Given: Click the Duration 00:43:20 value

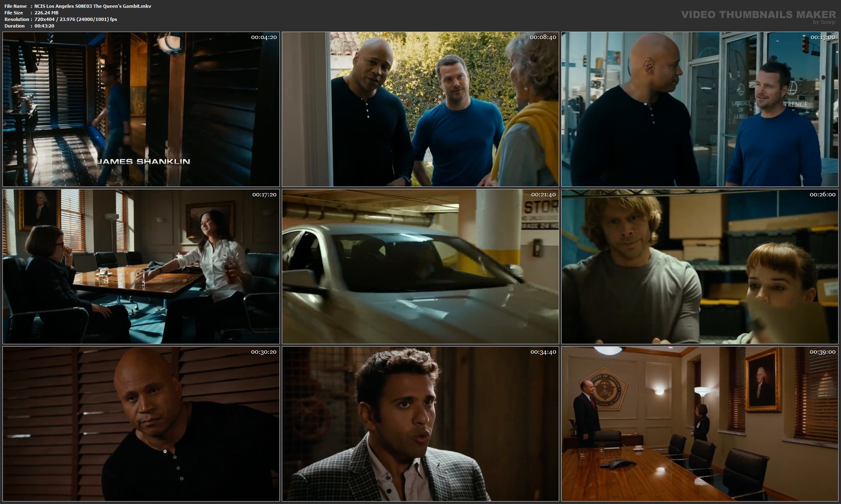Looking at the screenshot, I should [x=44, y=26].
